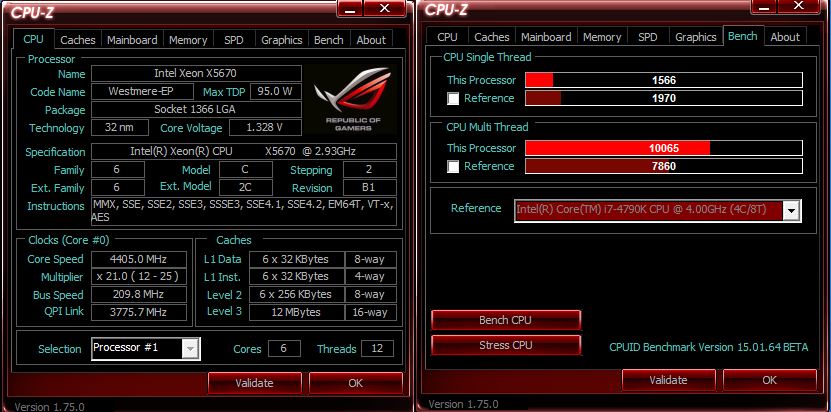
Task: Click the Name field Intel Xeon X5670
Action: pos(197,73)
